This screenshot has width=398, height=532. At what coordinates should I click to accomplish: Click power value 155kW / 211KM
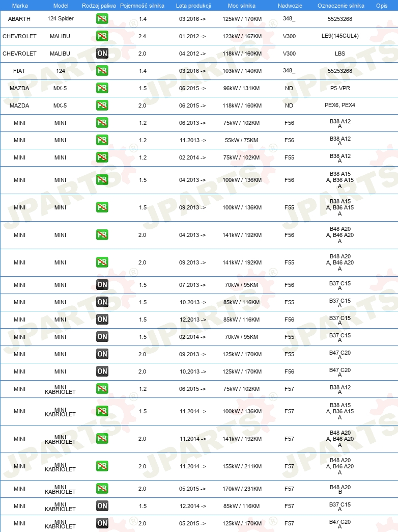[x=242, y=466]
